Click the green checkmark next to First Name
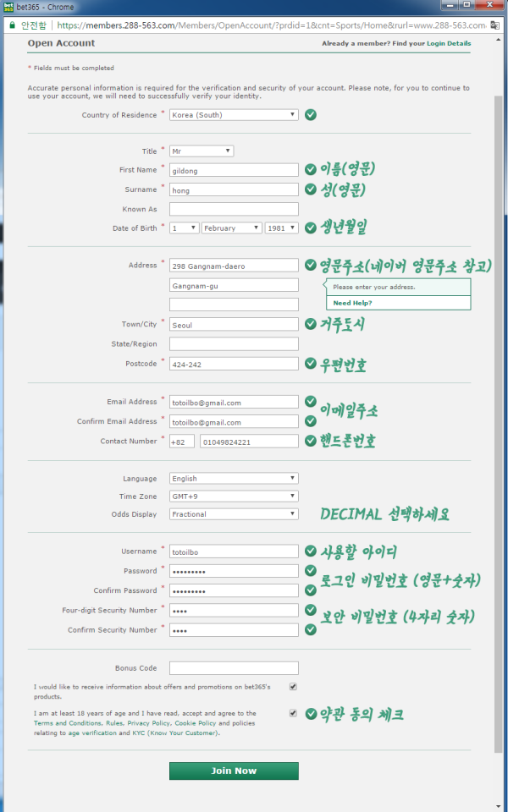Screen dimensions: 508x812 point(311,169)
